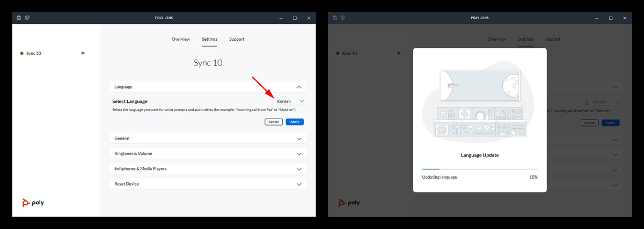644x229 pixels.
Task: Click the plus icon beside Sync 10 in left window
Action: click(x=83, y=53)
